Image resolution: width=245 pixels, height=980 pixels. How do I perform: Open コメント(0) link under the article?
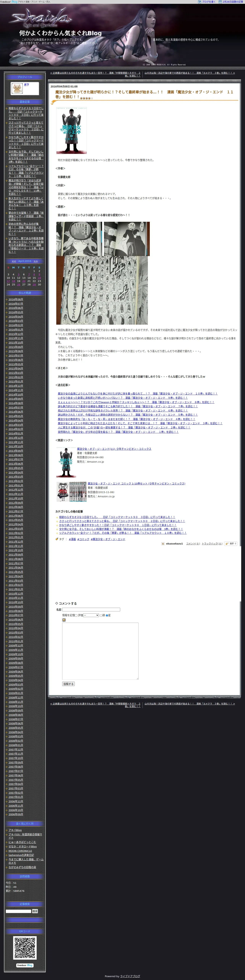193,544
